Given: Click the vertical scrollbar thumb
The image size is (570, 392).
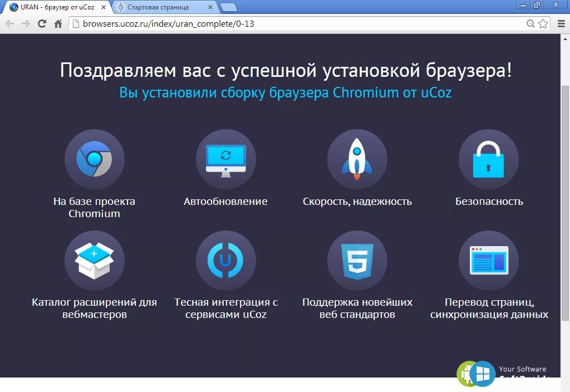Looking at the screenshot, I should click(x=565, y=203).
